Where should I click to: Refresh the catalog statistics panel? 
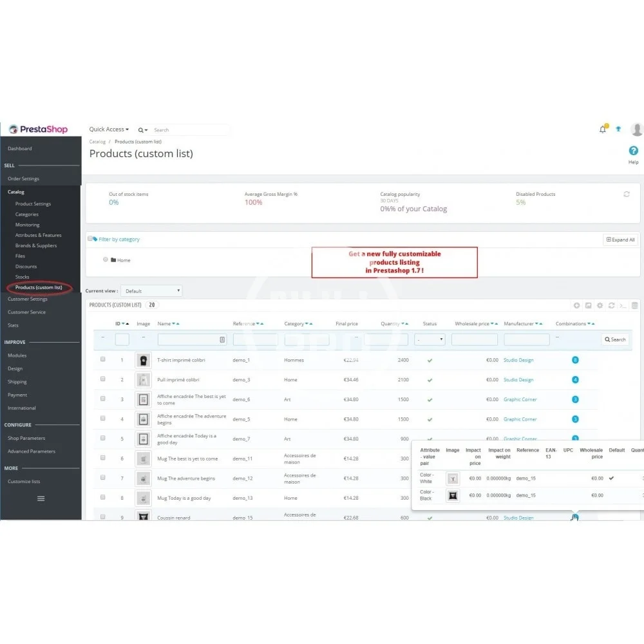[x=627, y=194]
